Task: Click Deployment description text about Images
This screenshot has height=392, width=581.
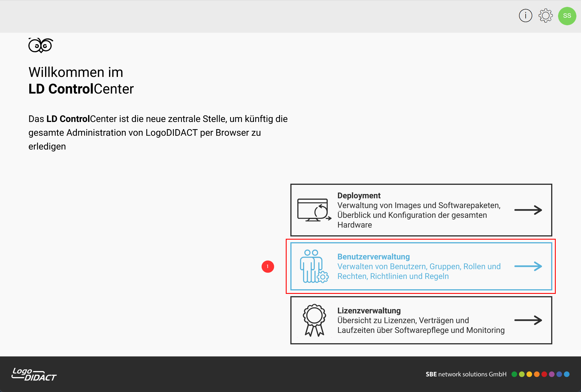Action: point(419,215)
